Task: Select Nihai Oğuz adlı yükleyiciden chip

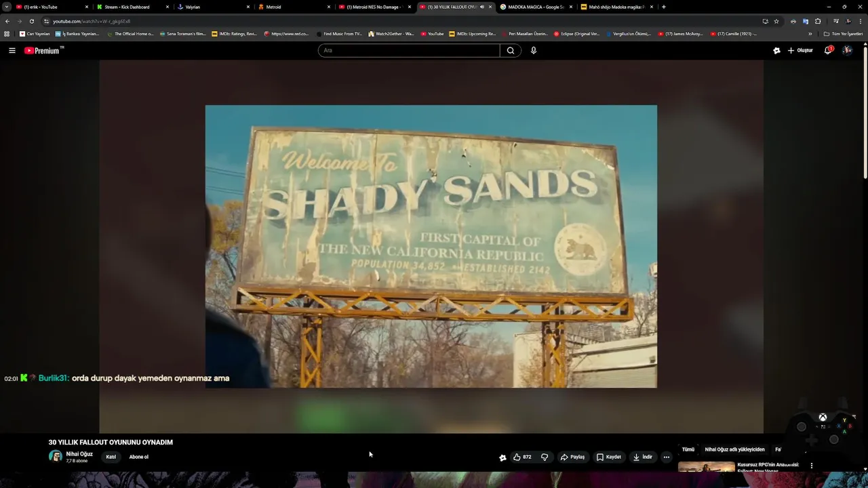Action: coord(734,449)
